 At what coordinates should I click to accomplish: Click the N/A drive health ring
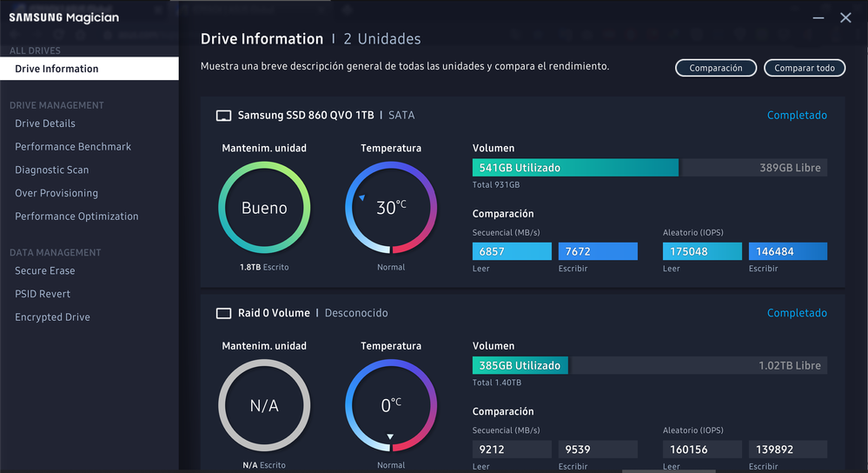pyautogui.click(x=264, y=405)
